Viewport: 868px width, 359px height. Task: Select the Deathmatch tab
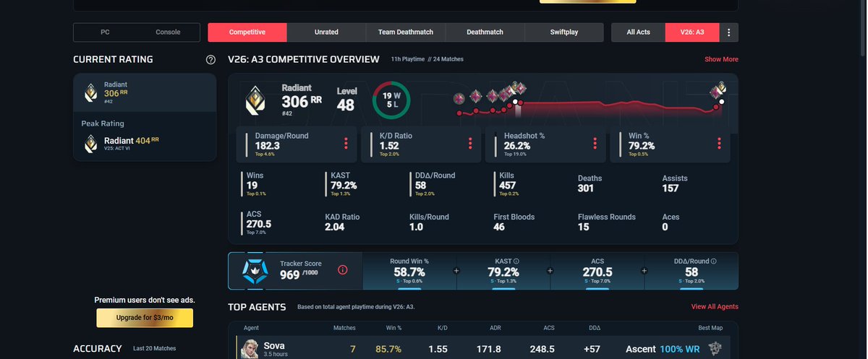point(485,33)
